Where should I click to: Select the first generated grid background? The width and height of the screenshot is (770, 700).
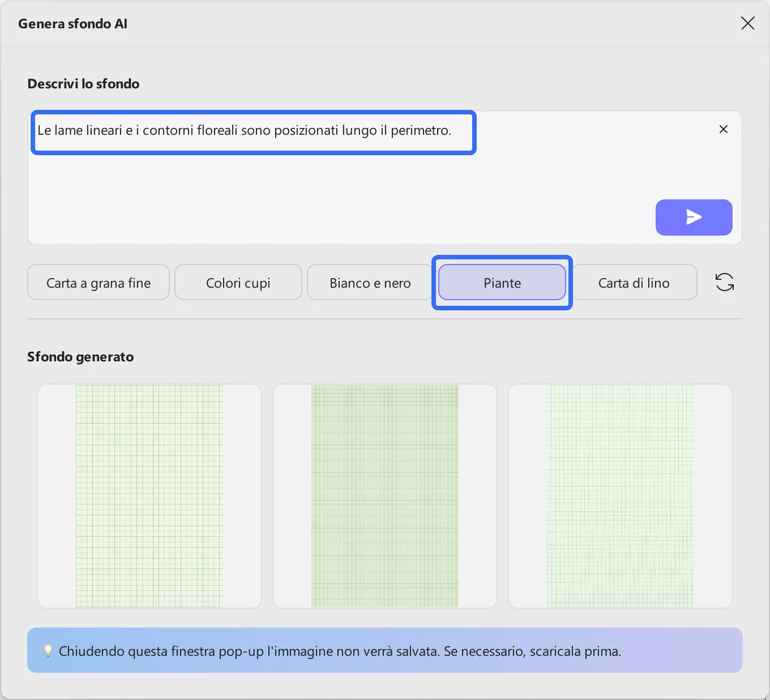[x=149, y=495]
